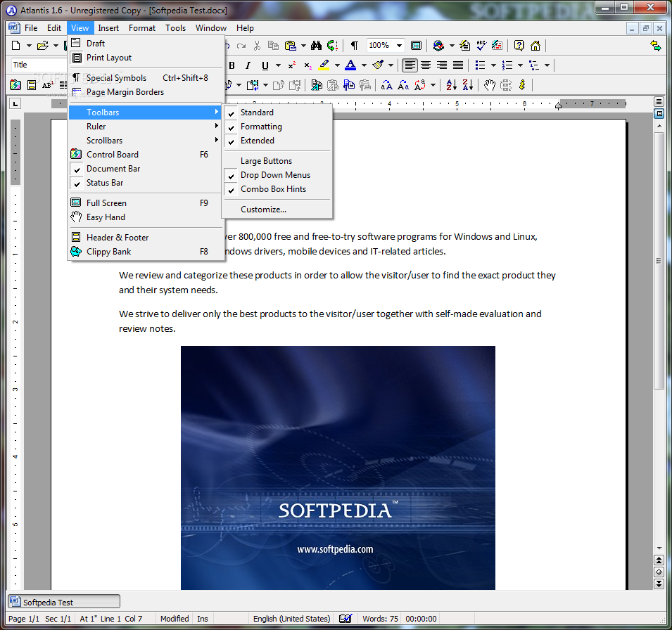
Task: Click the Paste clipboard icon
Action: [291, 46]
